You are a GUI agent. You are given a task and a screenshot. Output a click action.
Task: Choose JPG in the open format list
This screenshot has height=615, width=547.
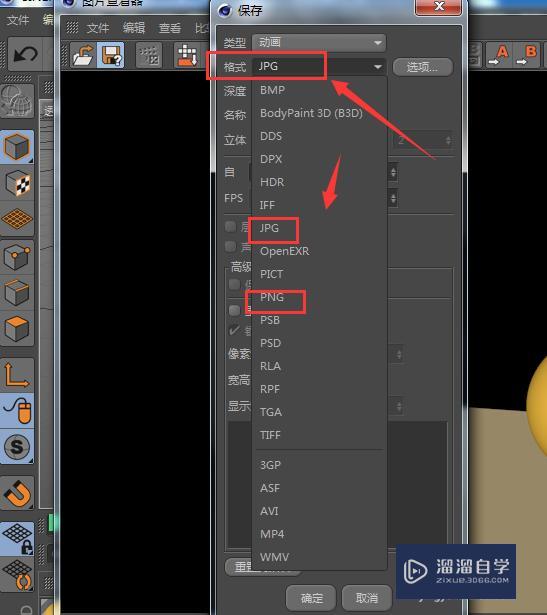(x=269, y=228)
